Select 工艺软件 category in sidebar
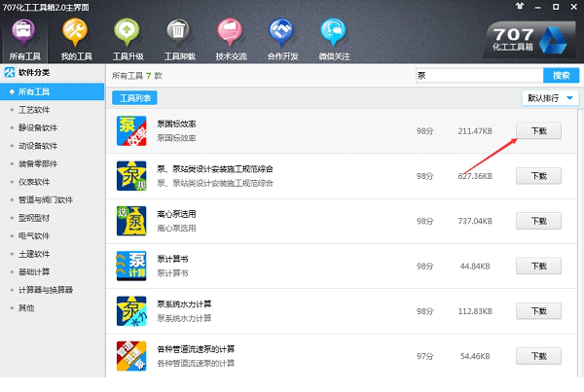 point(34,110)
